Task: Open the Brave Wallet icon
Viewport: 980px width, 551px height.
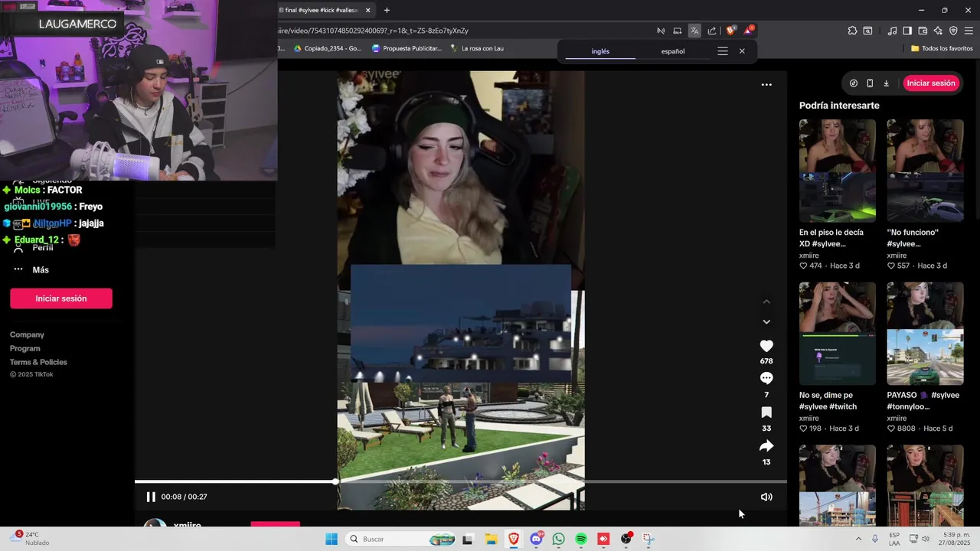Action: tap(923, 31)
